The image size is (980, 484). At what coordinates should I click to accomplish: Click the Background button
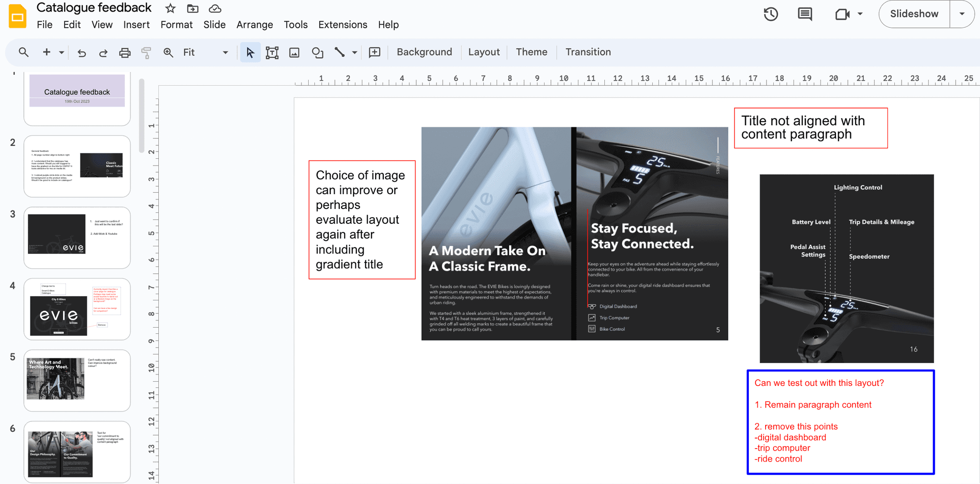pos(424,52)
